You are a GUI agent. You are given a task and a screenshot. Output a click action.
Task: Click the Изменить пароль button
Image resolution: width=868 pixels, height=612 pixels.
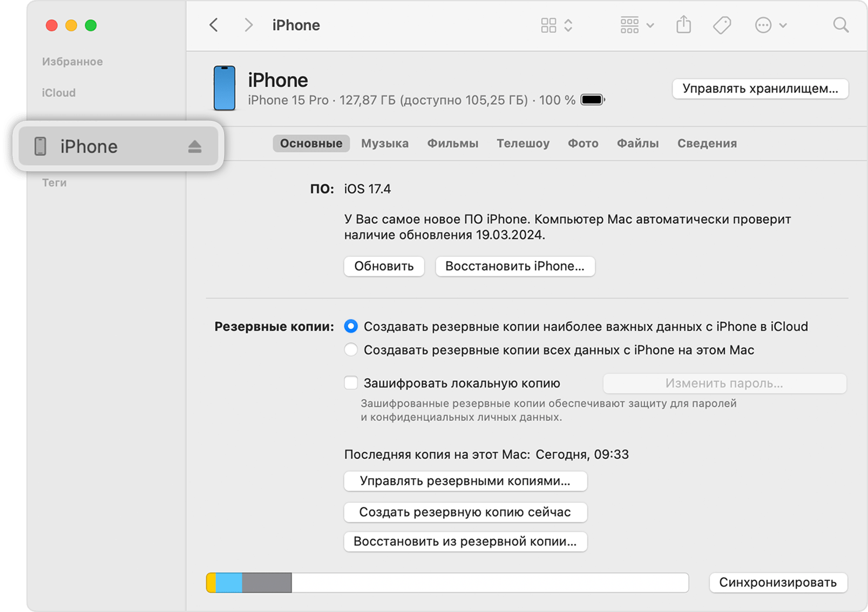click(x=724, y=383)
